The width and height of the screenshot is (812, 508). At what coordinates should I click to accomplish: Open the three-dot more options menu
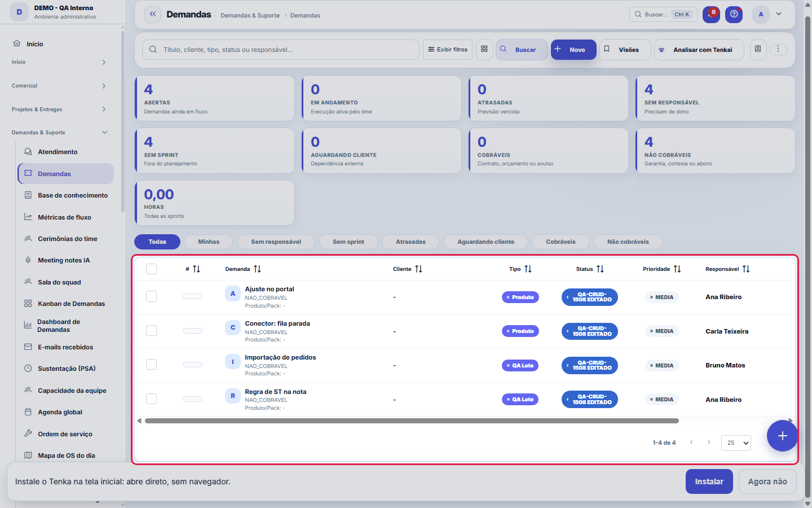pos(778,49)
